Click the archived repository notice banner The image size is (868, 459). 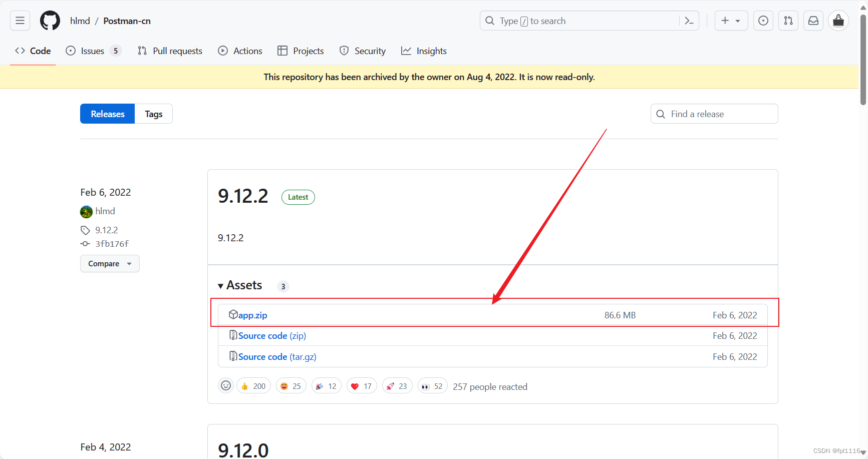point(429,77)
